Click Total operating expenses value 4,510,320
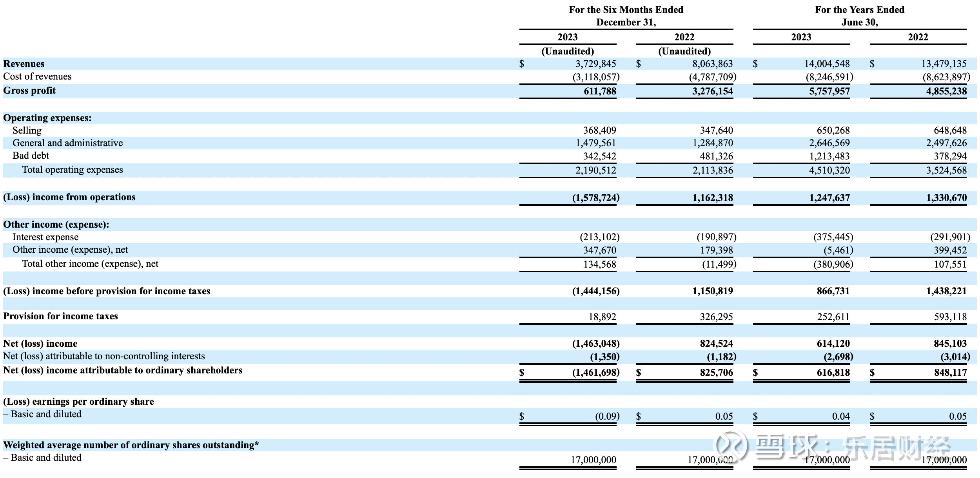Viewport: 980px width, 478px height. tap(829, 170)
